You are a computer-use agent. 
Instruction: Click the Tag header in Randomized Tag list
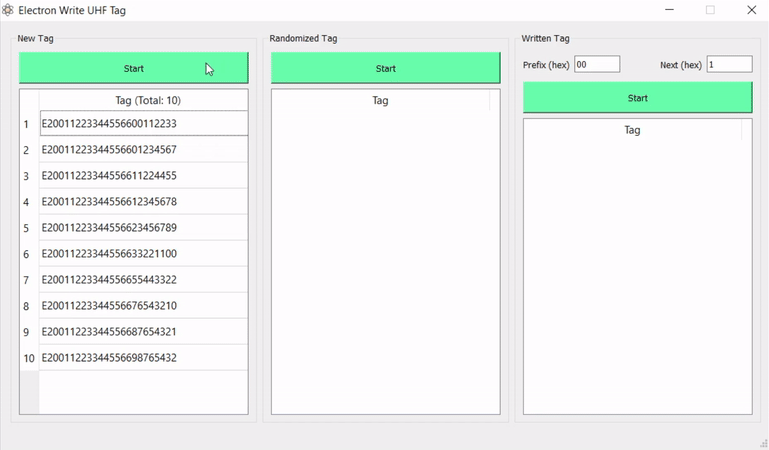(380, 100)
